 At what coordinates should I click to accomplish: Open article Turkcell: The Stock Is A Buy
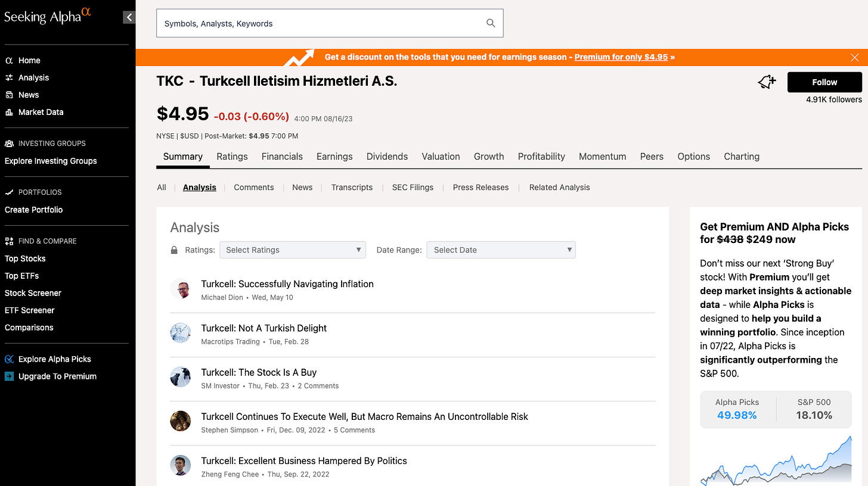tap(259, 372)
